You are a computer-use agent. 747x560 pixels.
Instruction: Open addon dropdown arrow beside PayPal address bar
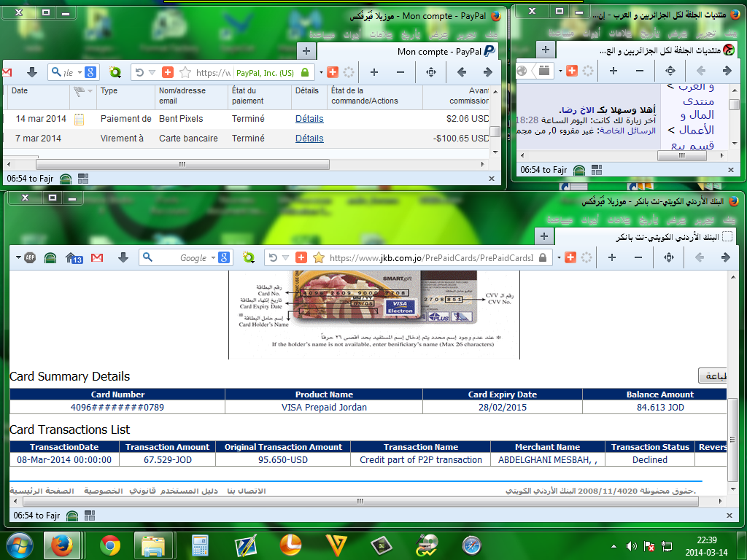(x=321, y=72)
